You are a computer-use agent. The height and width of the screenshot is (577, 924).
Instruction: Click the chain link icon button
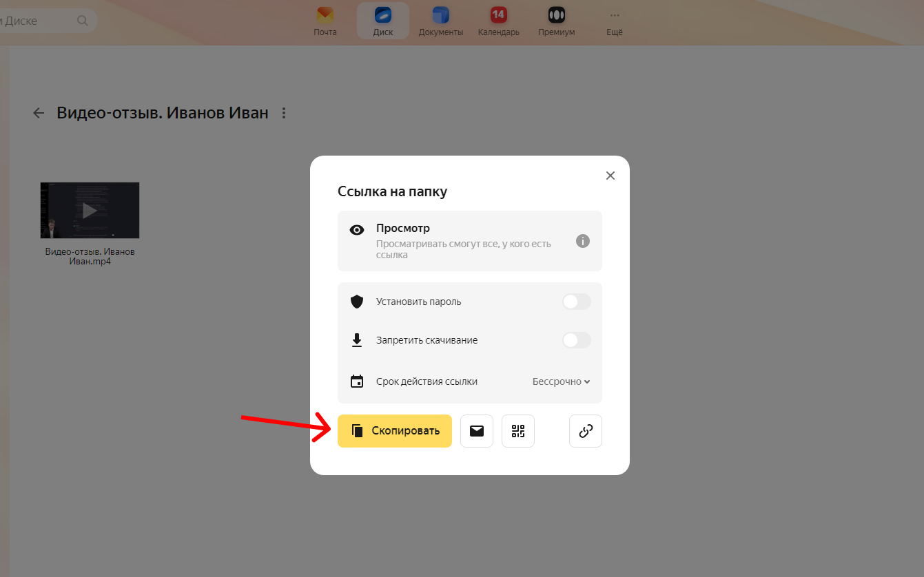[x=586, y=431]
